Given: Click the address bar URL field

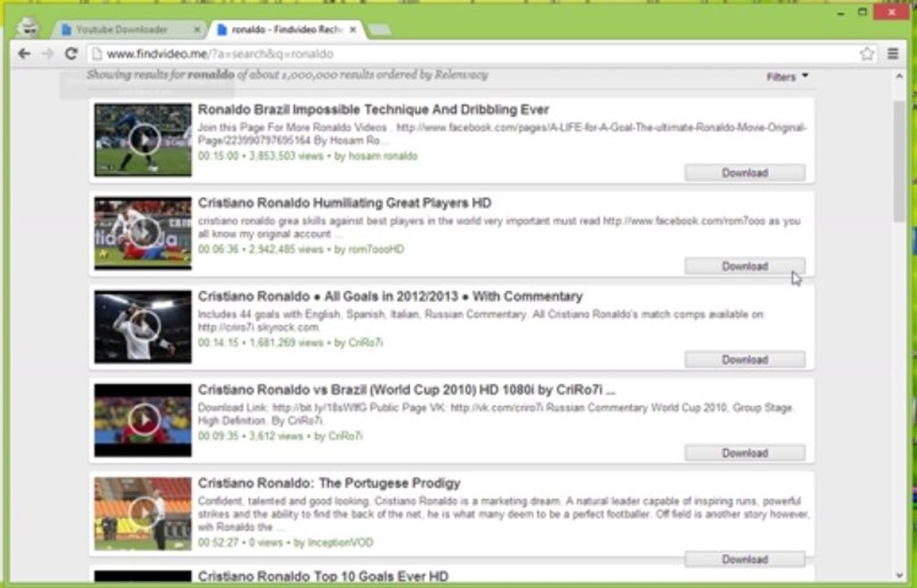Looking at the screenshot, I should pos(474,54).
